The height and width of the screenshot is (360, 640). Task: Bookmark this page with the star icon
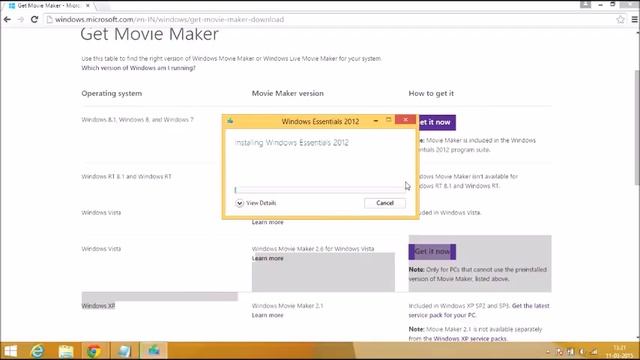(620, 19)
